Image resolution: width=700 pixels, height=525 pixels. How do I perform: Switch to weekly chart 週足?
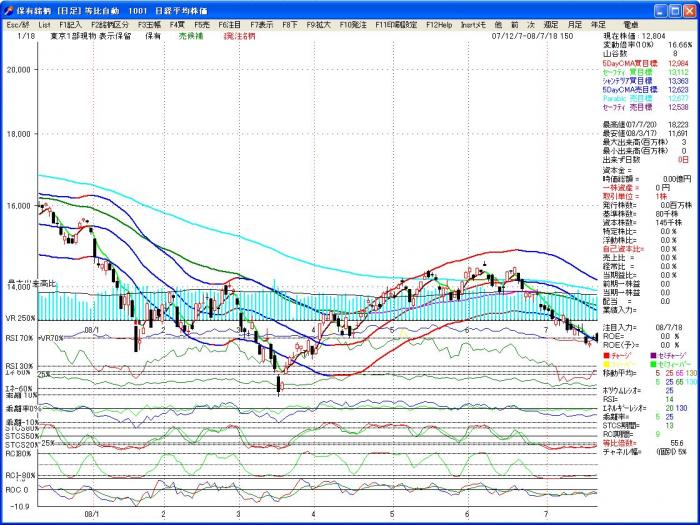coord(551,25)
